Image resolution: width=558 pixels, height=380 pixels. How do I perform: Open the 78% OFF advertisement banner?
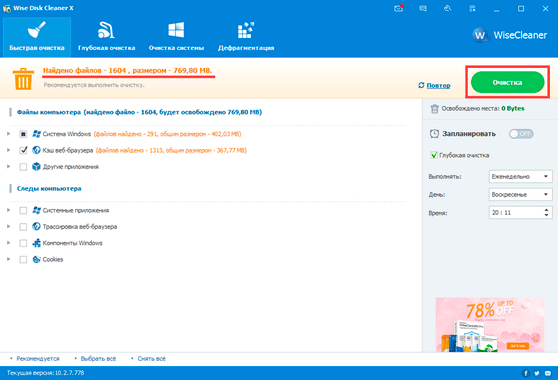(490, 325)
